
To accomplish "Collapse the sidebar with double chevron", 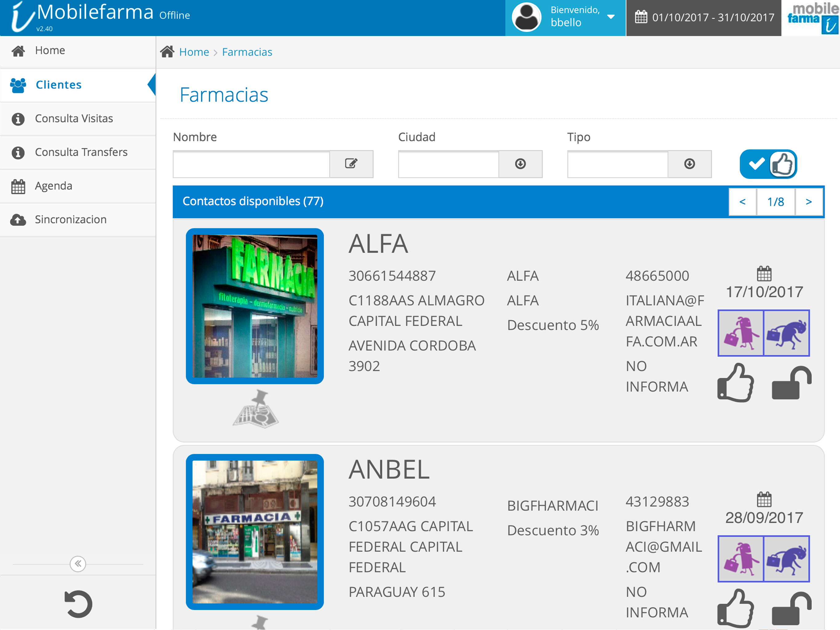I will pos(78,564).
